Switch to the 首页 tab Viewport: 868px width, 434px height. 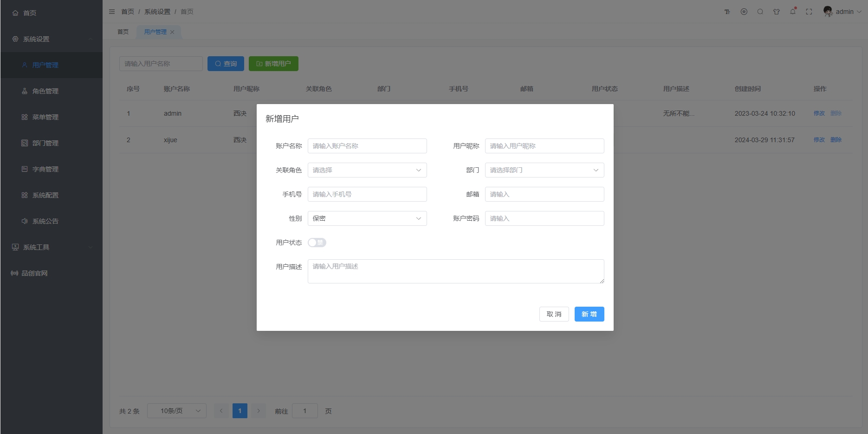tap(123, 32)
